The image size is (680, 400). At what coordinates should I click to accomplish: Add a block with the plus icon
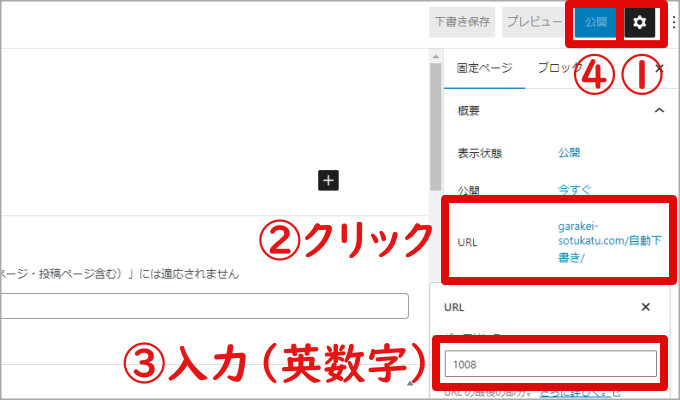328,180
